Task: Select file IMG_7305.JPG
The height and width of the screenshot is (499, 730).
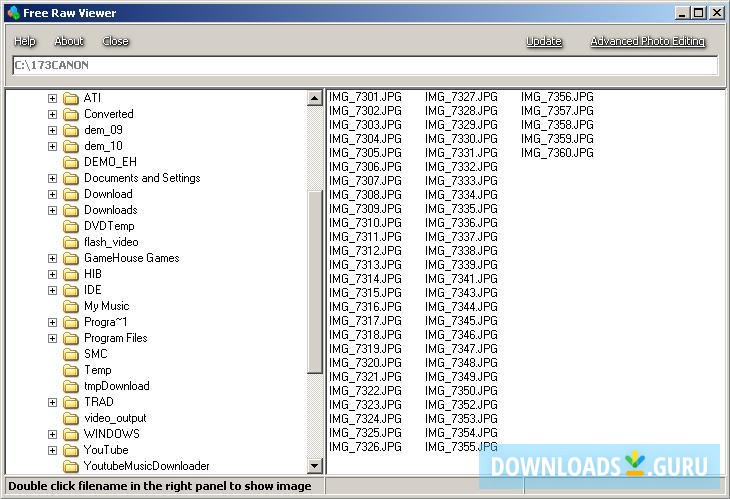Action: point(365,153)
